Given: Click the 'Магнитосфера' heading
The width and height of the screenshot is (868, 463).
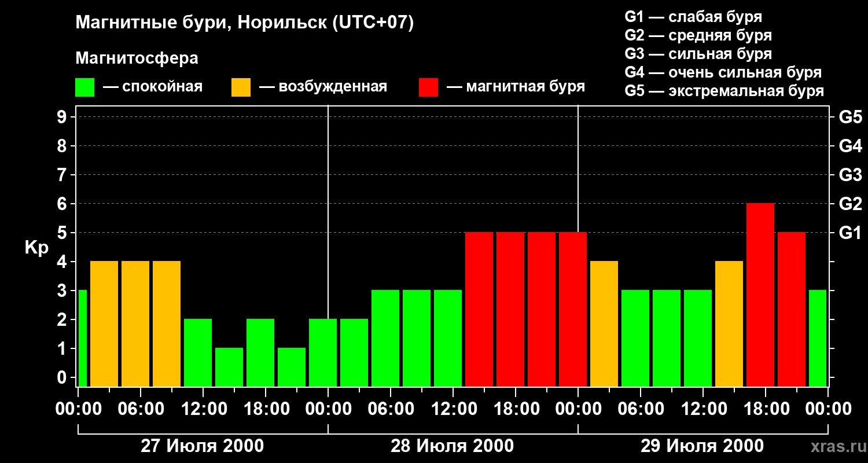Looking at the screenshot, I should [x=137, y=58].
